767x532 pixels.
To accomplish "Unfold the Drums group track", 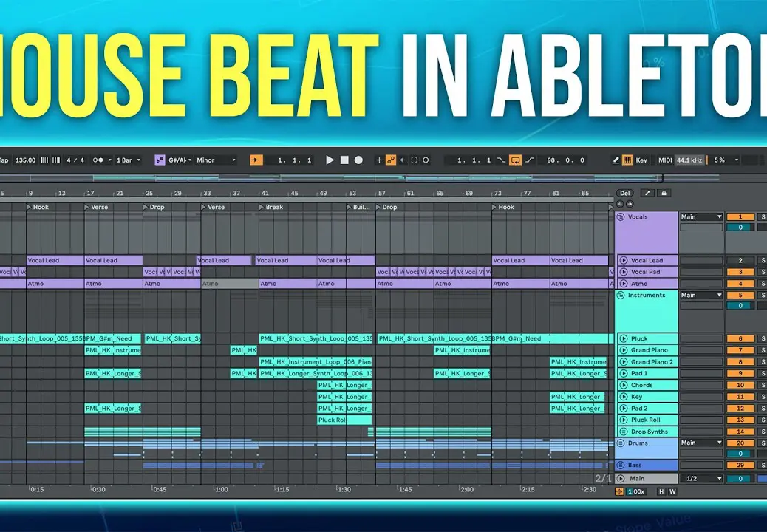I will pyautogui.click(x=621, y=443).
